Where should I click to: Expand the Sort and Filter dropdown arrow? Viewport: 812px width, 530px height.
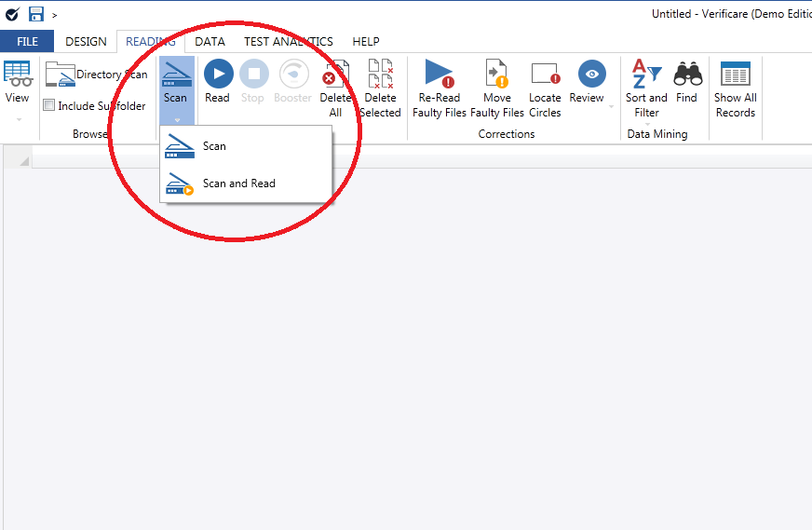click(647, 124)
